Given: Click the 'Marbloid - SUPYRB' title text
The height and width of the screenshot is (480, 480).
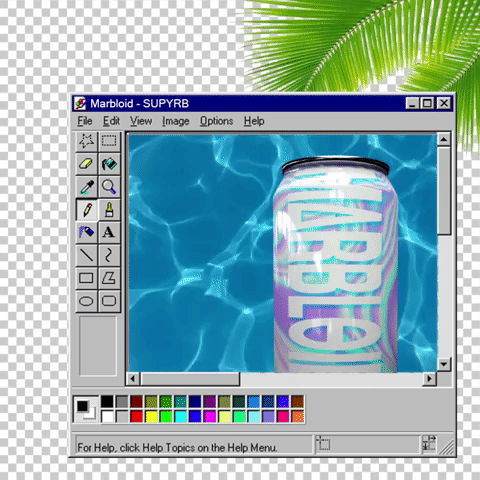Looking at the screenshot, I should coord(139,104).
